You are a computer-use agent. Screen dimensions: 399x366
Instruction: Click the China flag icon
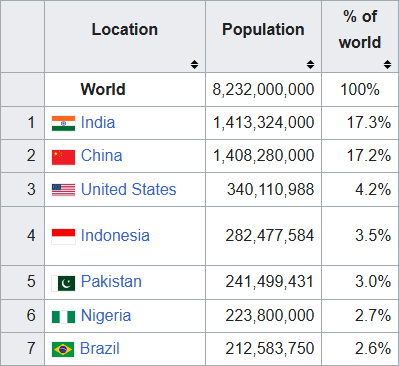click(63, 157)
